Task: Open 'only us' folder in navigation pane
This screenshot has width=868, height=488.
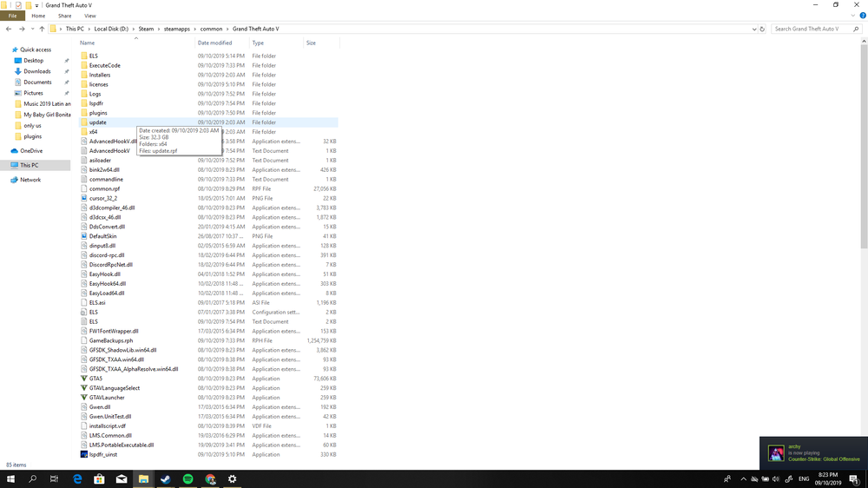Action: [32, 126]
